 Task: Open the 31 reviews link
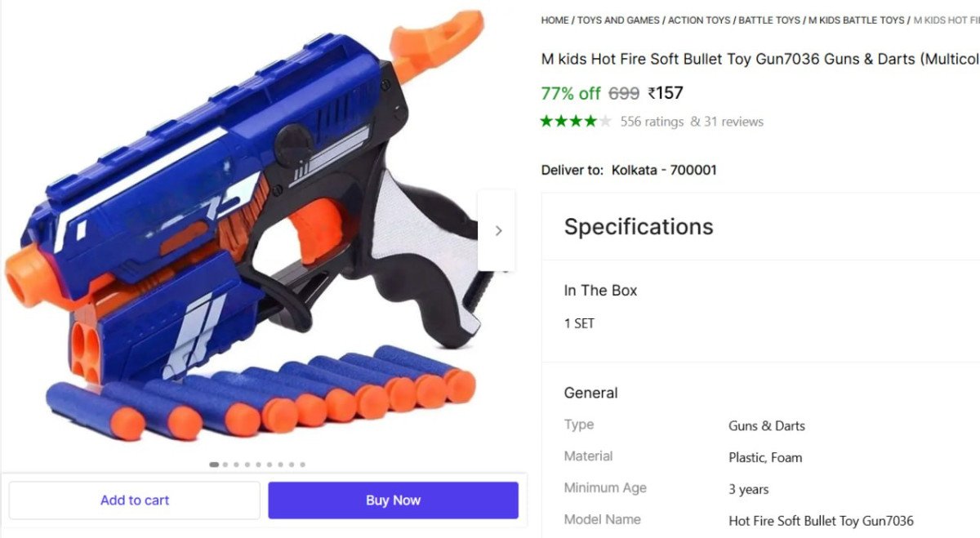(733, 122)
